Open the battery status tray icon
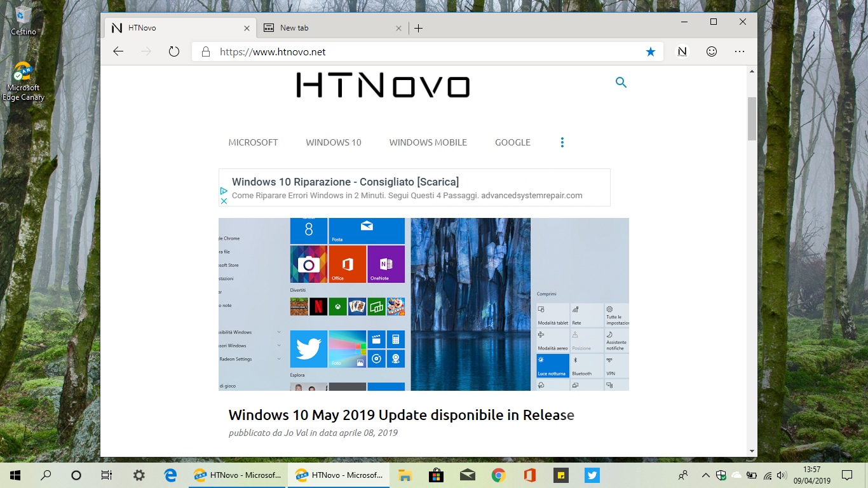This screenshot has width=868, height=488. point(752,475)
